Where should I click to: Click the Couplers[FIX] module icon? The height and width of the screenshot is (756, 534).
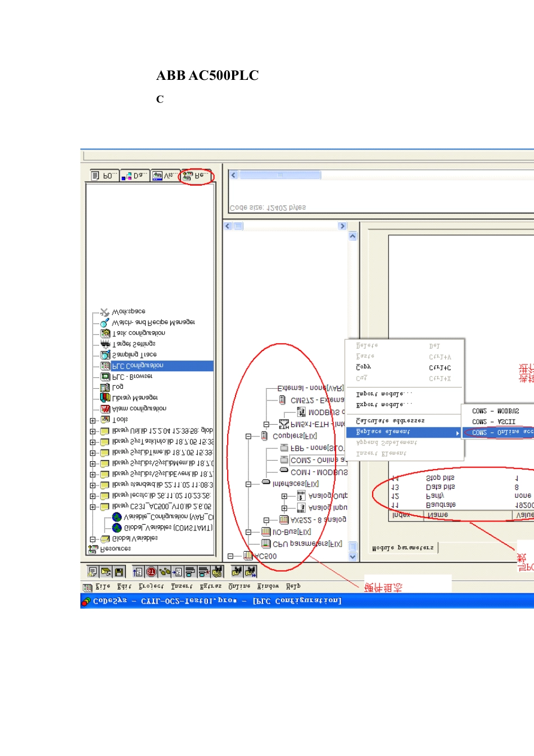pos(265,436)
